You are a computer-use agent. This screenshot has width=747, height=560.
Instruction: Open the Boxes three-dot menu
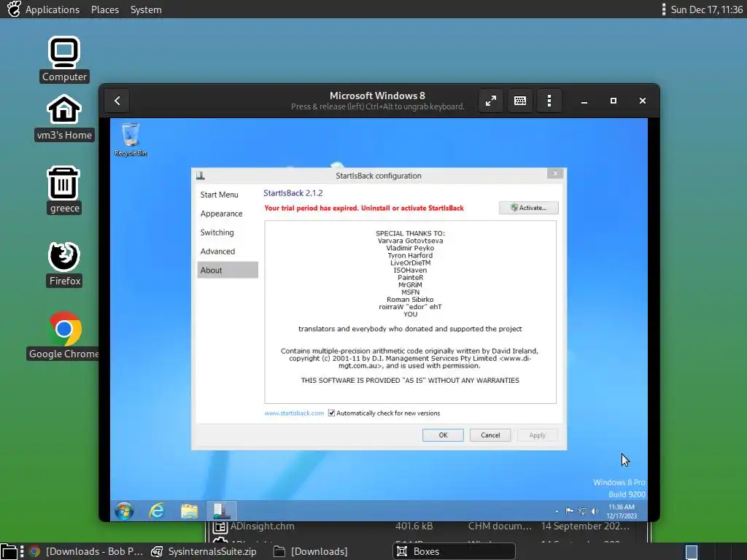tap(549, 101)
